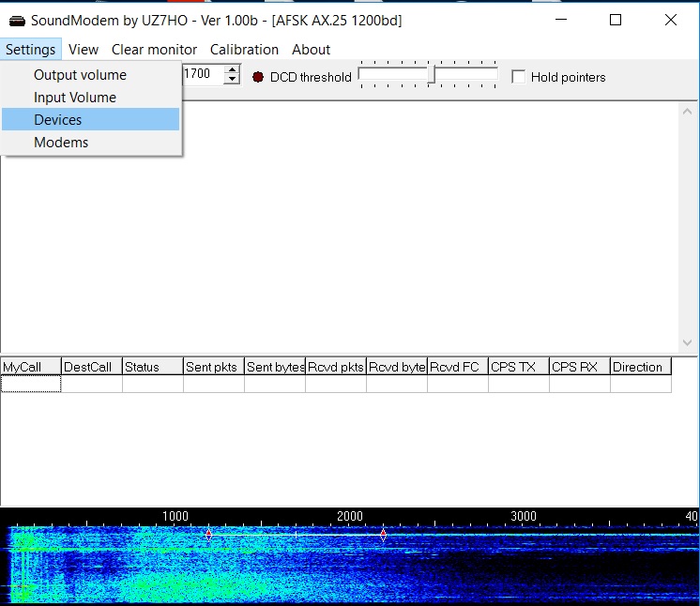Click the right red frequency marker on waterfall

(x=383, y=534)
